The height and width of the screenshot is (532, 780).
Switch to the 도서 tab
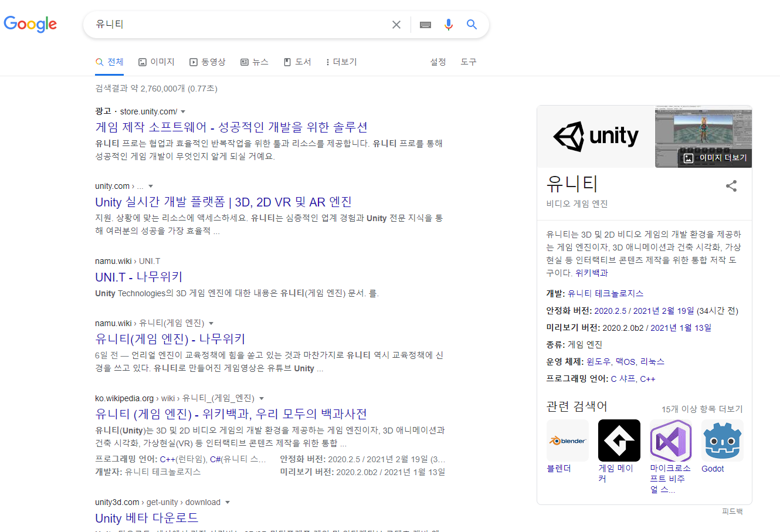(x=297, y=62)
